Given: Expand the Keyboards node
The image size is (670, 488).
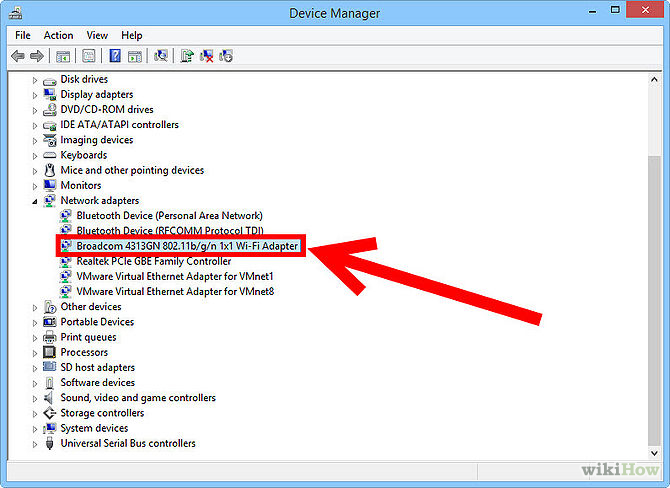Looking at the screenshot, I should coord(35,156).
